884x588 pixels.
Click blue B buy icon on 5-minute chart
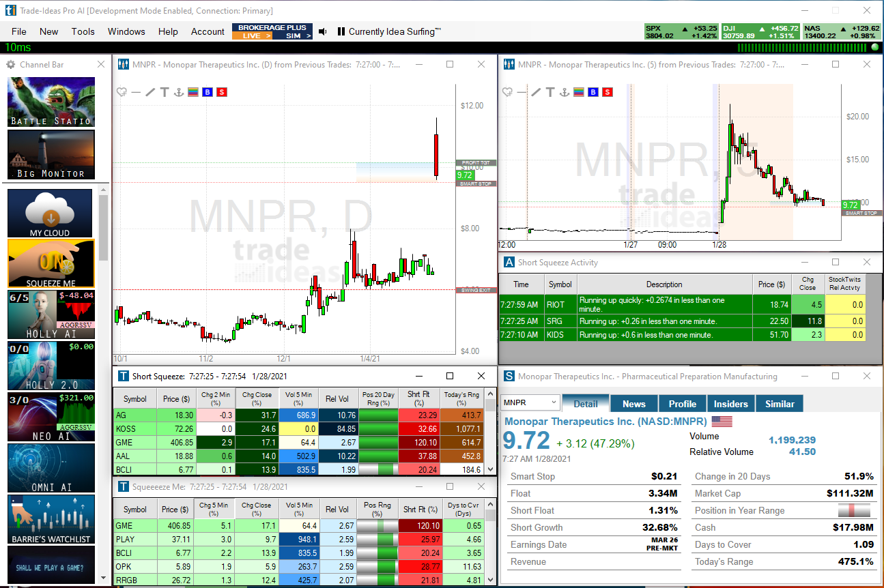click(593, 92)
